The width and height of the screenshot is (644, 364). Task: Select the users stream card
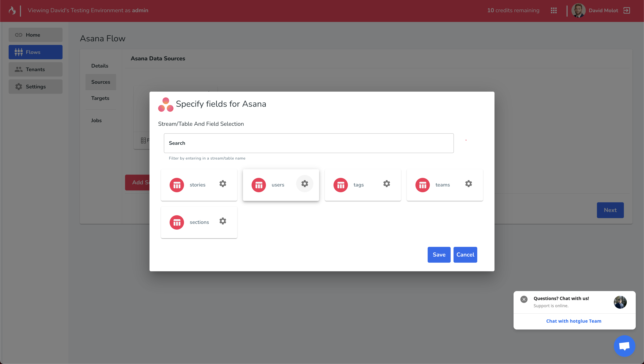click(281, 185)
